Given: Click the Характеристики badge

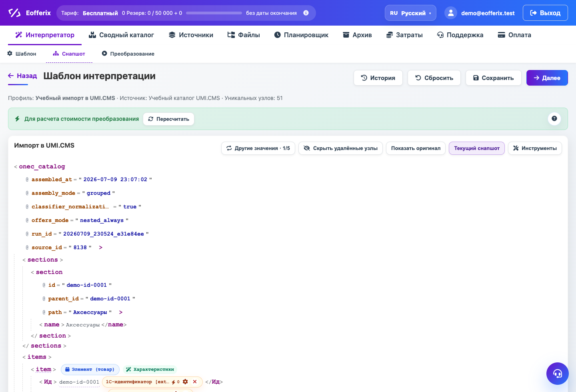Looking at the screenshot, I should (x=150, y=369).
